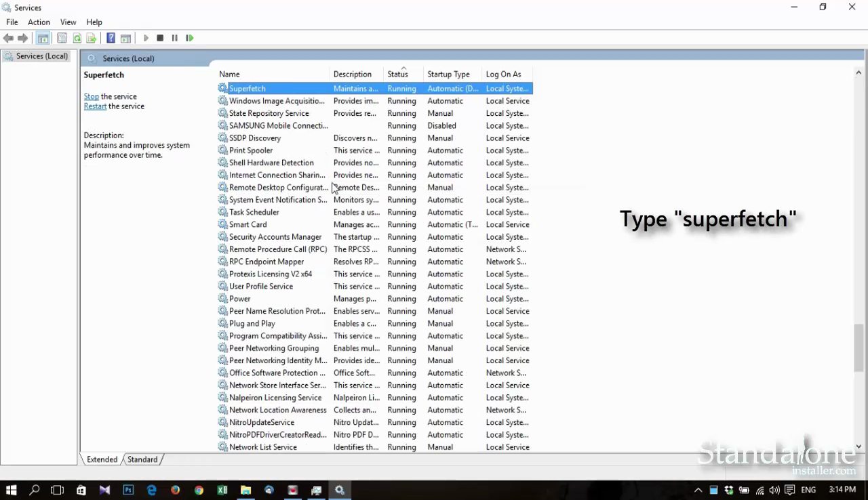This screenshot has height=500, width=868.
Task: Select the Security Accounts Manager service
Action: click(375, 237)
